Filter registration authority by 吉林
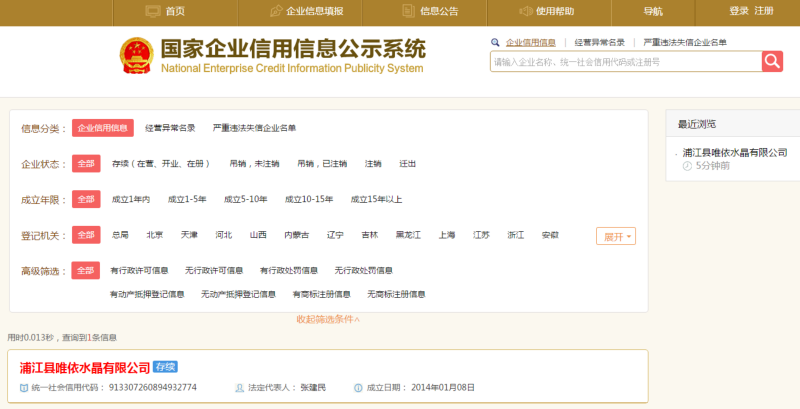The width and height of the screenshot is (800, 409). (x=370, y=235)
